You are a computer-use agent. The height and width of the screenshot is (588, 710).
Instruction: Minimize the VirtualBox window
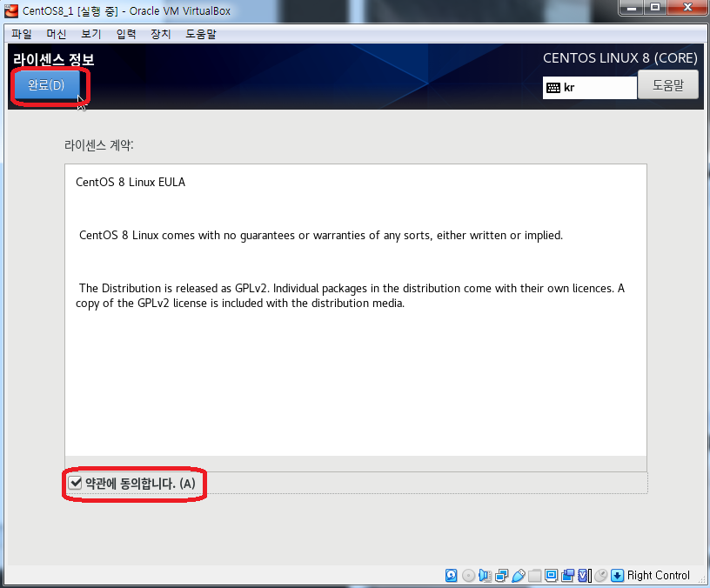(x=632, y=8)
